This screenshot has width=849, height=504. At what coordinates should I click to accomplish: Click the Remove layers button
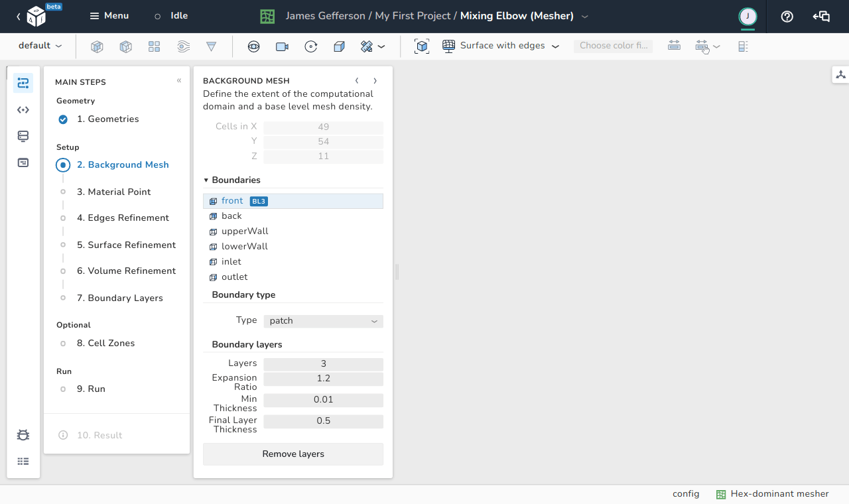pyautogui.click(x=293, y=454)
